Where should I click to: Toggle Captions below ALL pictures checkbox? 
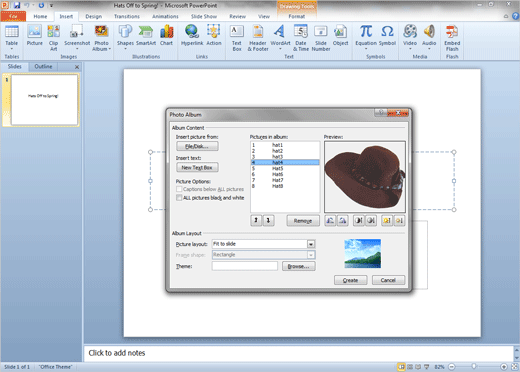tap(179, 189)
